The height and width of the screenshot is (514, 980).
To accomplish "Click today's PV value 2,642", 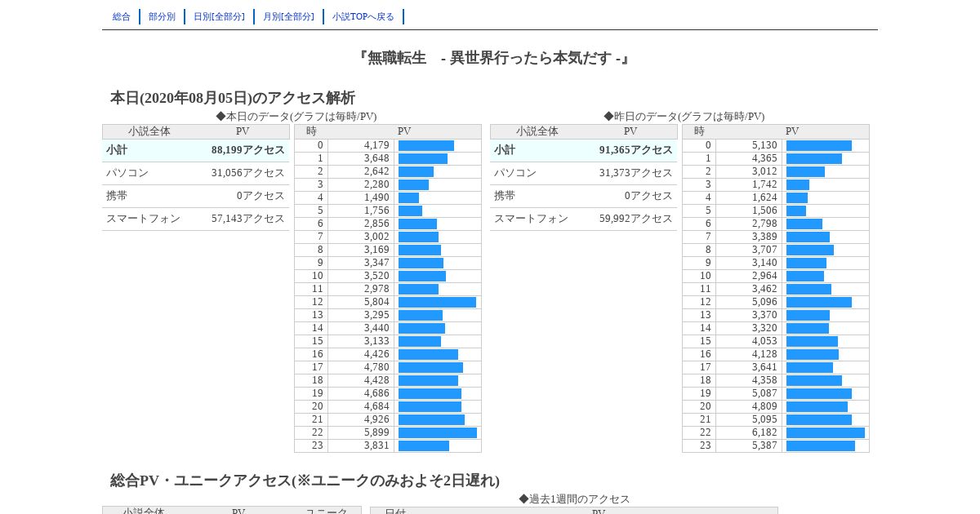I will click(x=376, y=171).
